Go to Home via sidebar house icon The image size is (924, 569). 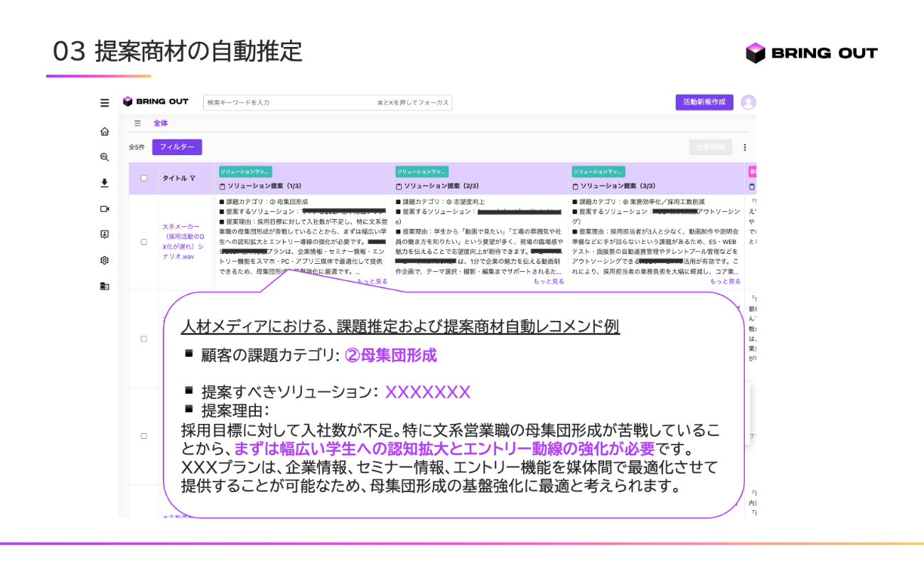click(104, 132)
